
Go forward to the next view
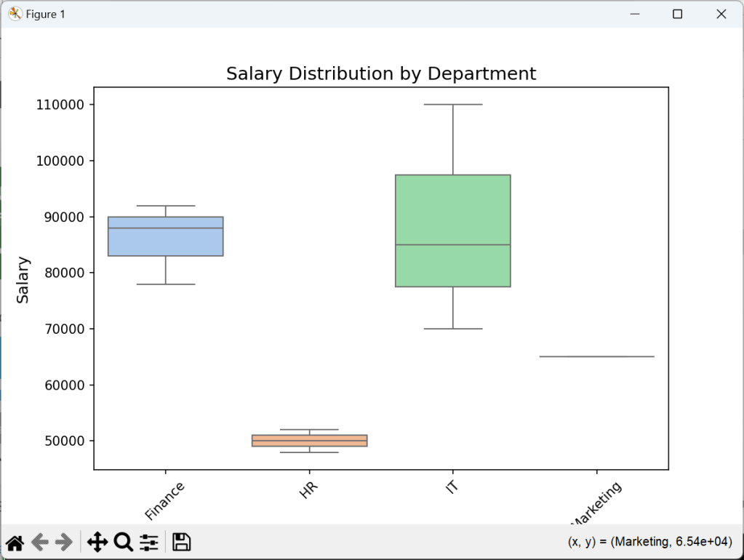pos(64,542)
